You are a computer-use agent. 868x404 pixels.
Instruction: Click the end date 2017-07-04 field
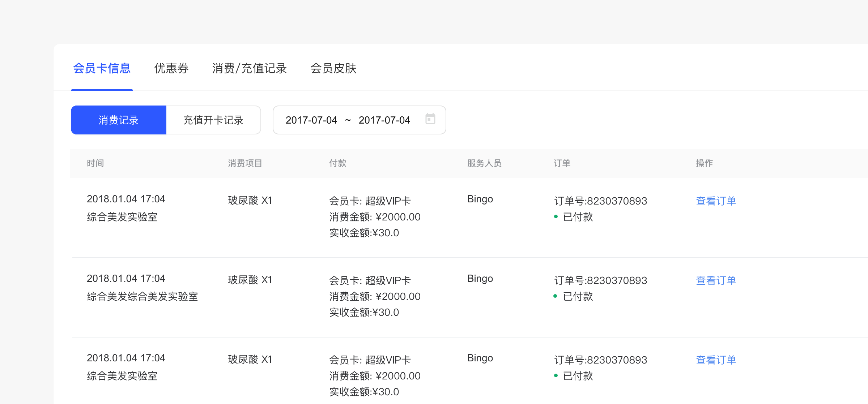[384, 120]
